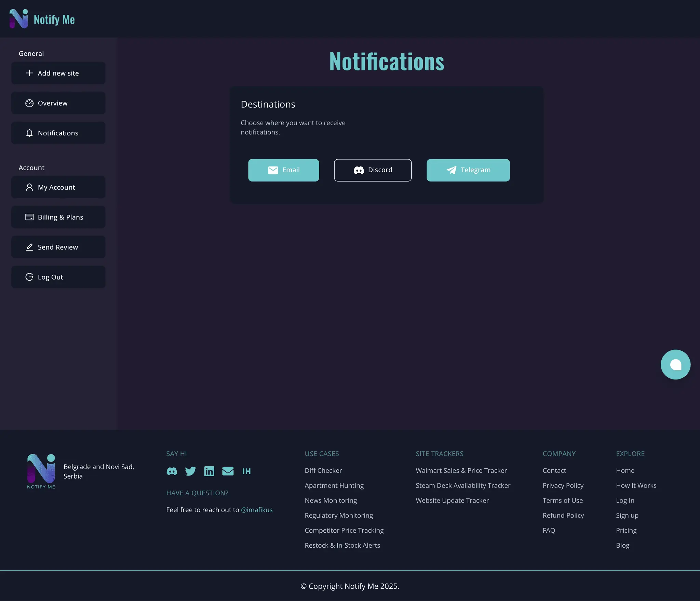Toggle Telegram notification destination
Screen dimensions: 700x601
468,170
